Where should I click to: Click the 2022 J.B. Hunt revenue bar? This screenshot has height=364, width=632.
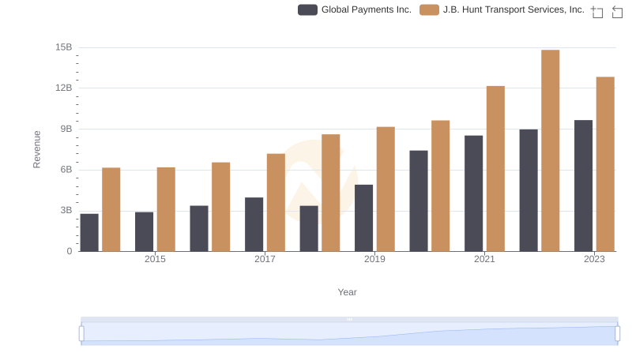(x=550, y=151)
